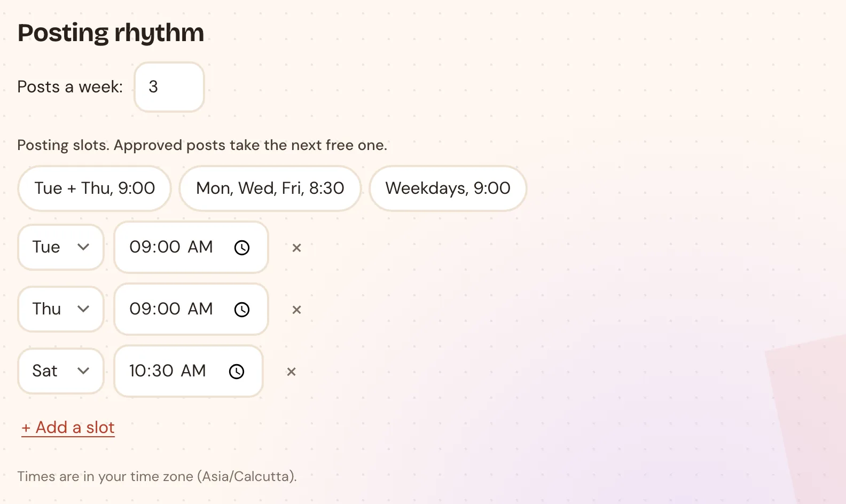The image size is (846, 504).
Task: Focus the Posts a week number field
Action: pyautogui.click(x=169, y=87)
